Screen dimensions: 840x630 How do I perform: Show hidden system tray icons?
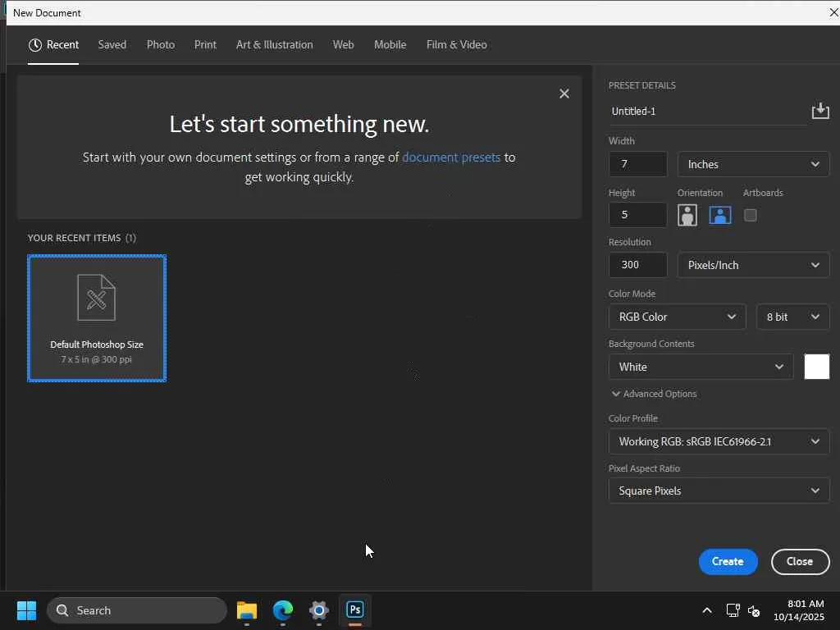point(706,610)
